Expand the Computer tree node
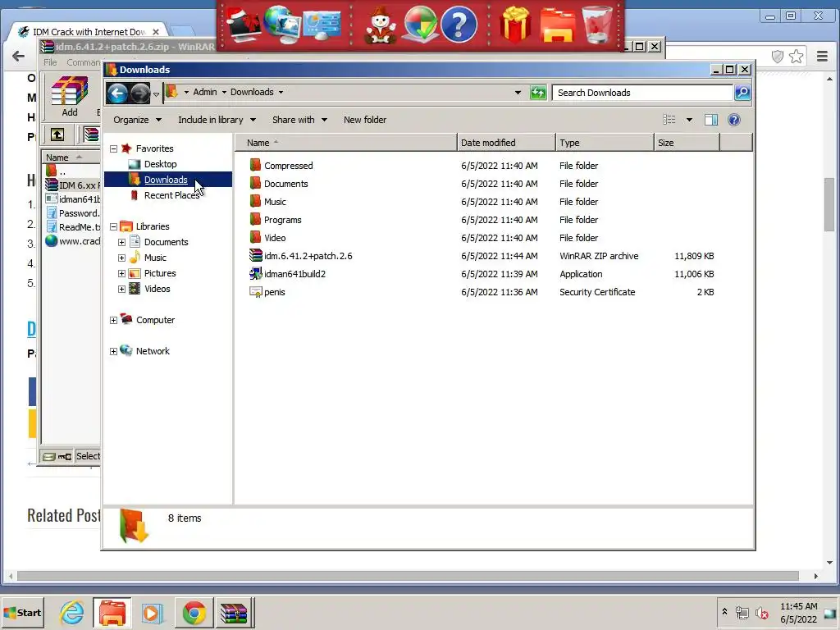840x630 pixels. (113, 321)
